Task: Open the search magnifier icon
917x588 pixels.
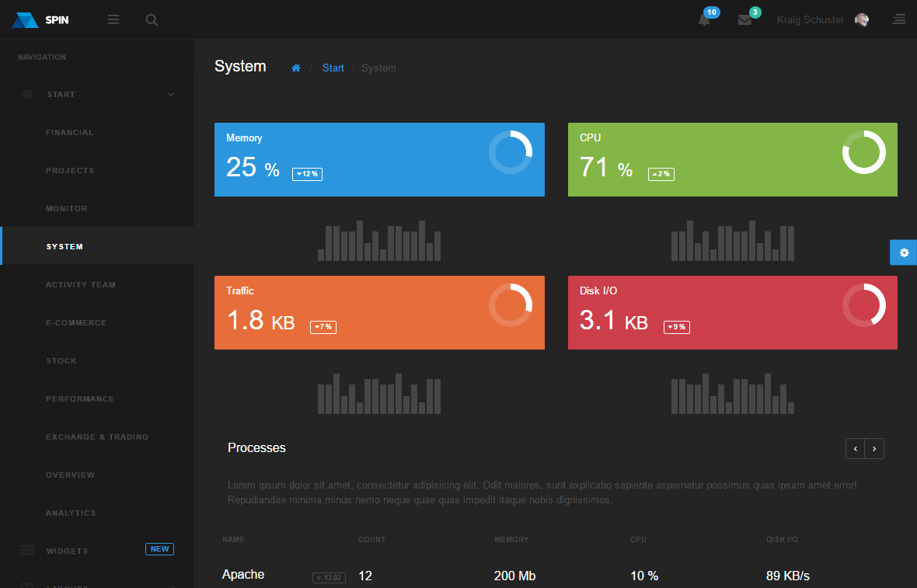Action: tap(152, 20)
